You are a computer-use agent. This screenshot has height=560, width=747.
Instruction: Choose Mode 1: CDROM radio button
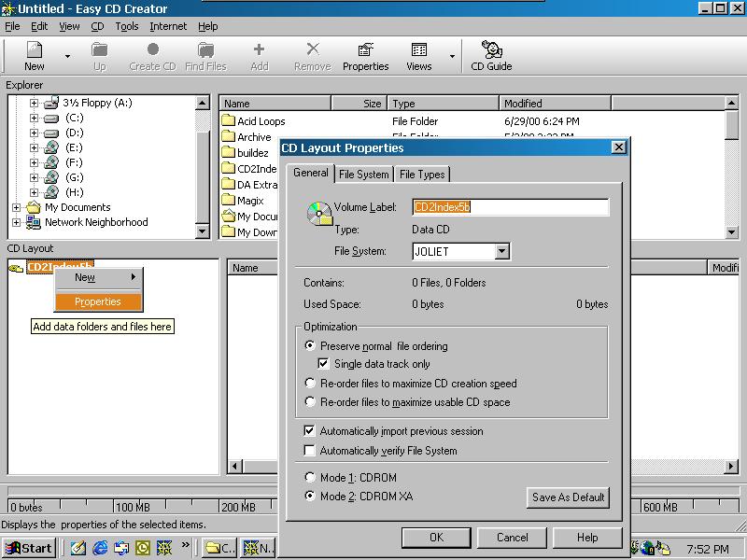pos(310,477)
